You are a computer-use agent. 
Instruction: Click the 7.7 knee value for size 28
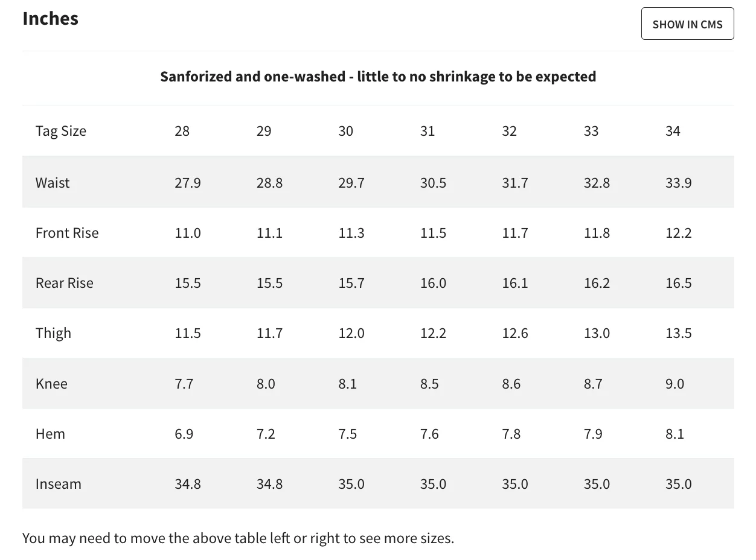coord(184,384)
